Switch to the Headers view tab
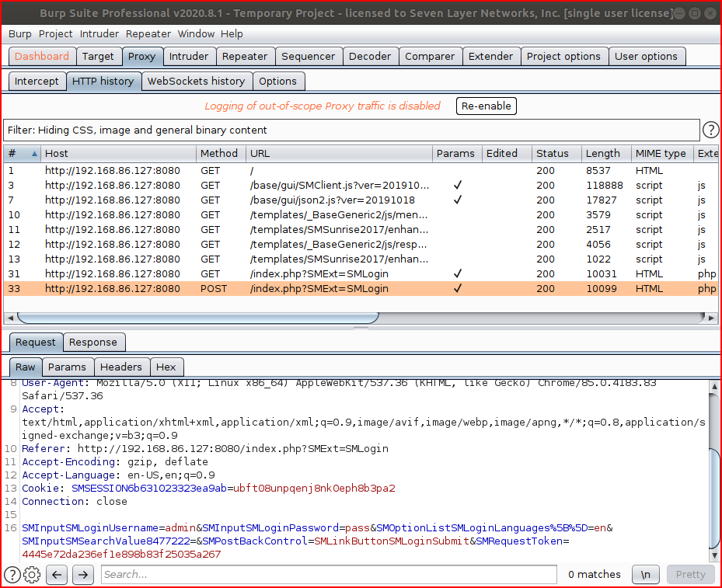The image size is (722, 588). pyautogui.click(x=121, y=367)
